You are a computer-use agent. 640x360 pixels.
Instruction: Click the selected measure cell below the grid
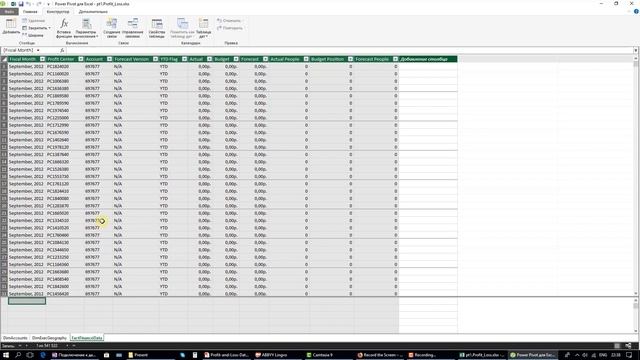coord(27,301)
